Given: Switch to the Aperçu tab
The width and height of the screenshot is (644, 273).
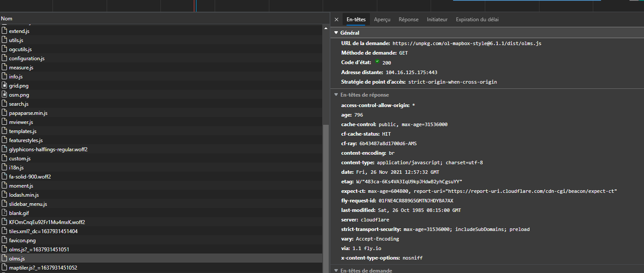Looking at the screenshot, I should pos(382,19).
